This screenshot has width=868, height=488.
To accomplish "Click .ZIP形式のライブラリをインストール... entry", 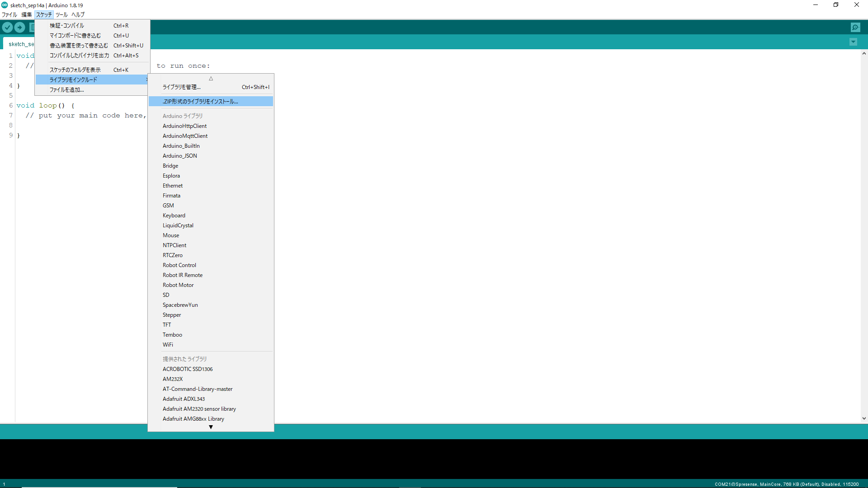I will pyautogui.click(x=200, y=102).
